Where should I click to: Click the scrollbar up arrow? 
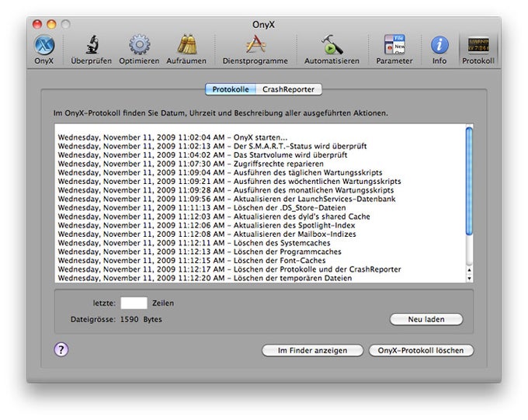tap(470, 270)
